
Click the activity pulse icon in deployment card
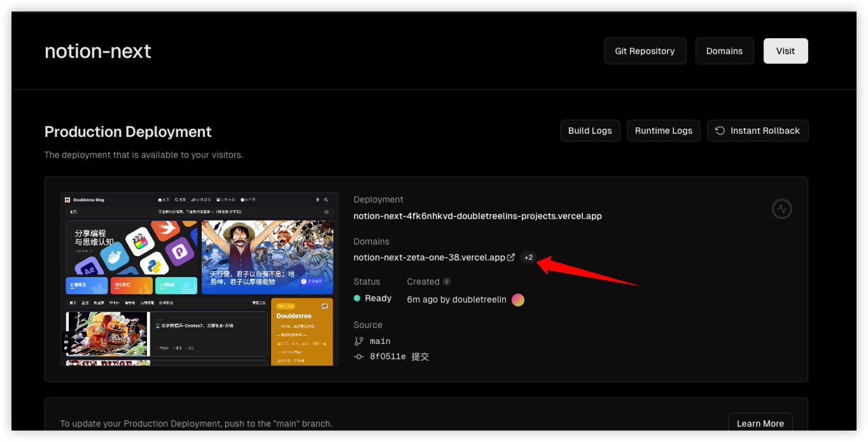pos(782,209)
